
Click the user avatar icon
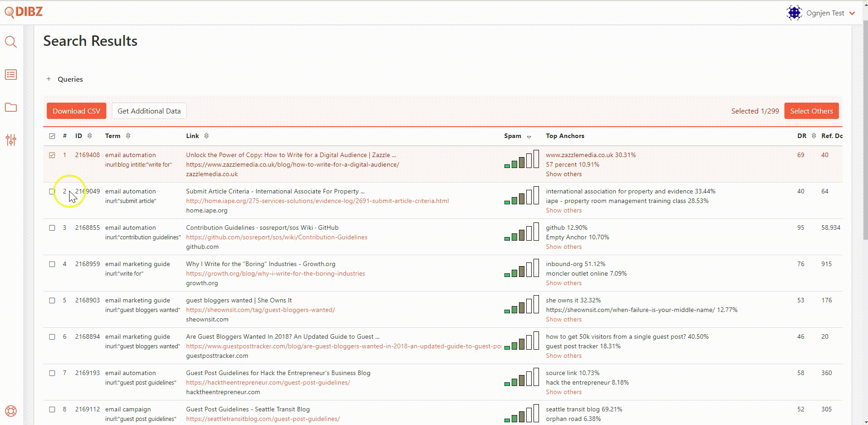coord(794,13)
